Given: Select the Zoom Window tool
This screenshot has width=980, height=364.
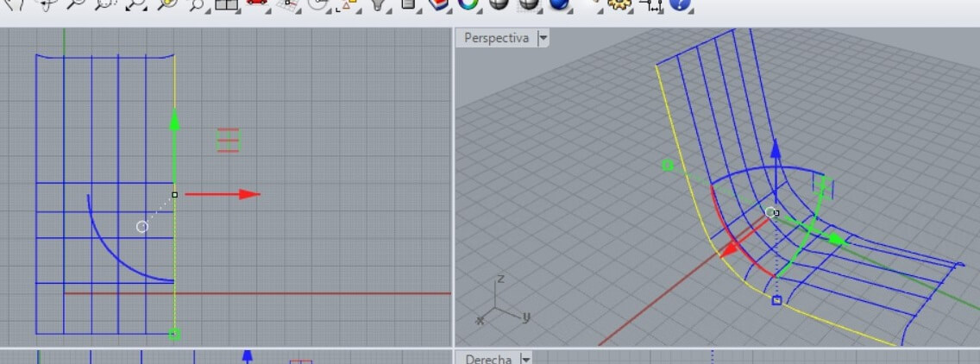Looking at the screenshot, I should [x=105, y=3].
